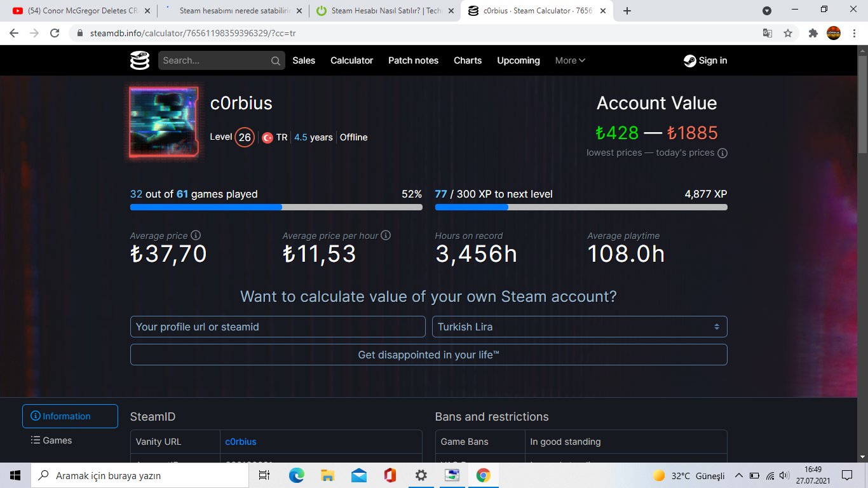The image size is (868, 488).
Task: Click the In good standing status text
Action: (x=566, y=442)
